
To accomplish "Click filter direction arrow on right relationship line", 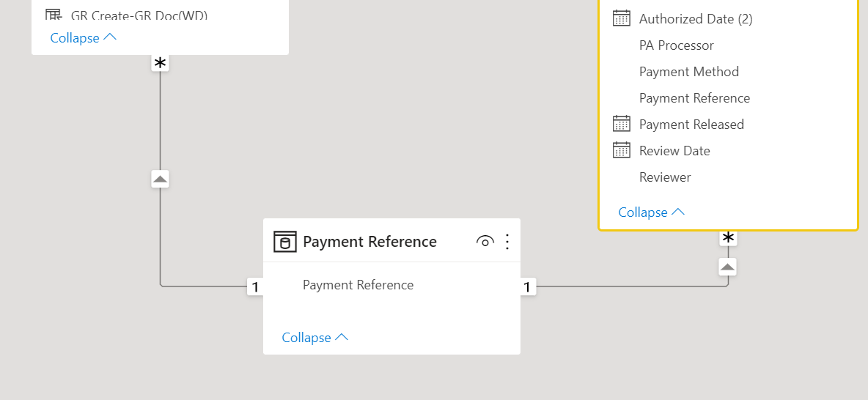I will (x=728, y=267).
